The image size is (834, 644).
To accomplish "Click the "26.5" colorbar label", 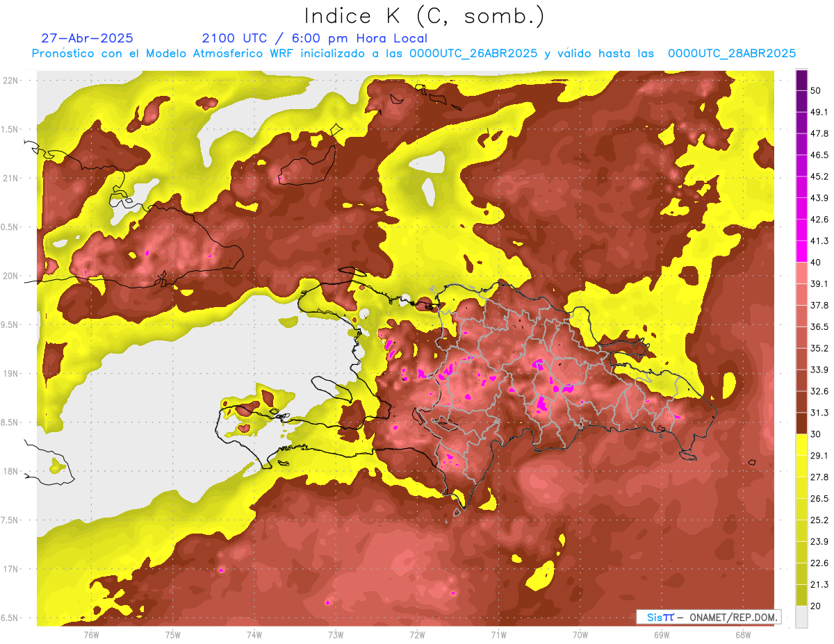I will 819,499.
